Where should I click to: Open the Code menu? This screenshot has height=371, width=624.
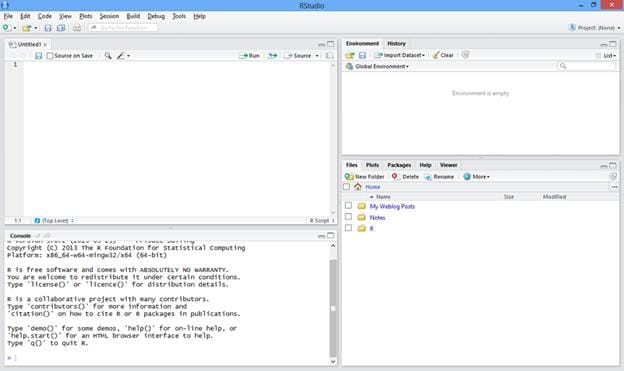[45, 16]
